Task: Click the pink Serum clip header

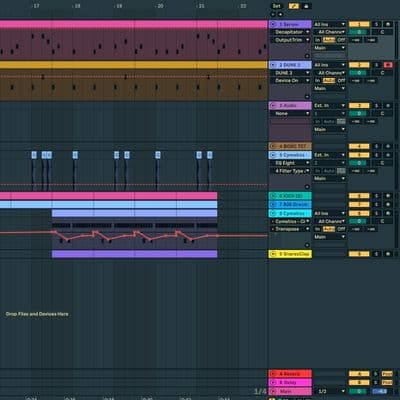Action: [133, 24]
